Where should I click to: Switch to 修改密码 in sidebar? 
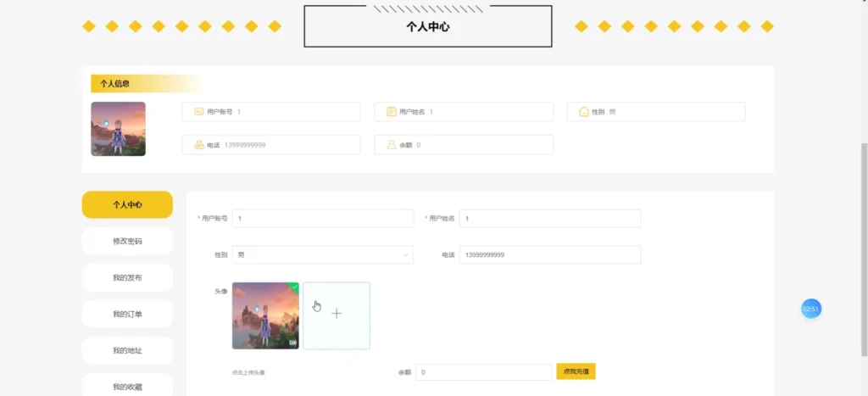point(127,241)
